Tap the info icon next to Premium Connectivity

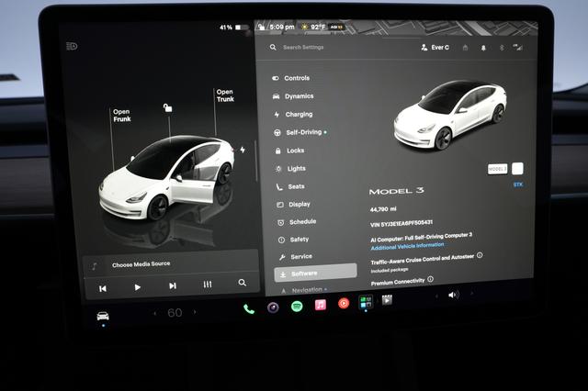pos(431,279)
